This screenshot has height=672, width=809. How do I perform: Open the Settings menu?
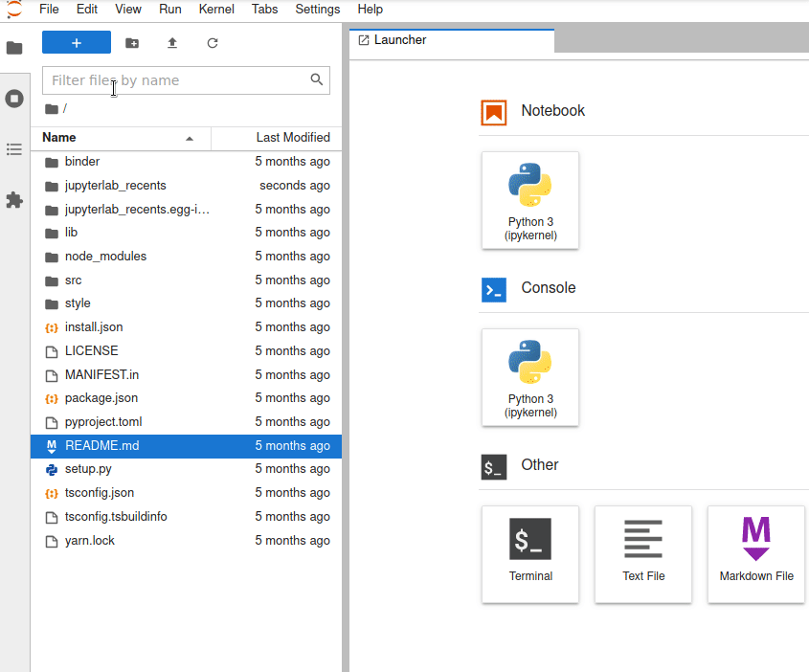pos(317,10)
